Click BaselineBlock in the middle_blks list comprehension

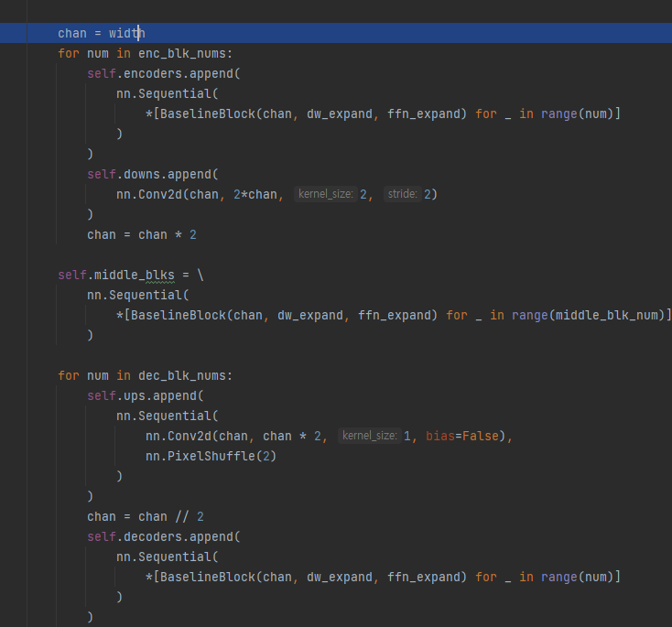point(179,316)
